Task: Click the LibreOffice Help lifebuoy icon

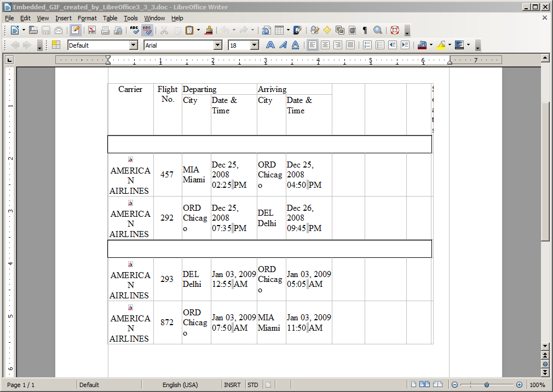Action: pyautogui.click(x=395, y=30)
